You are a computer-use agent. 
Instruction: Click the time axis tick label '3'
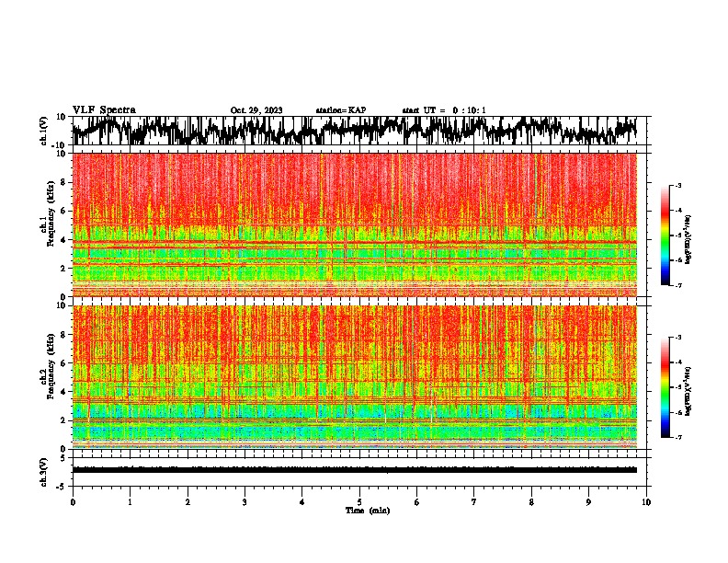point(245,501)
